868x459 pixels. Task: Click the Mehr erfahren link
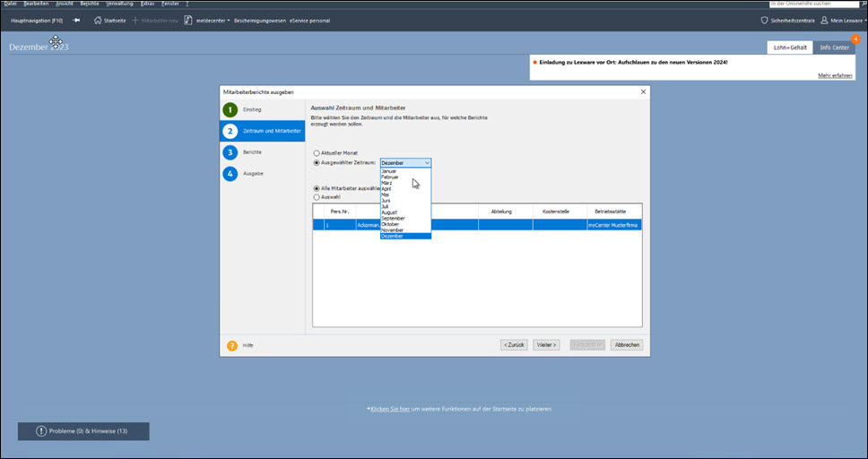[x=834, y=75]
